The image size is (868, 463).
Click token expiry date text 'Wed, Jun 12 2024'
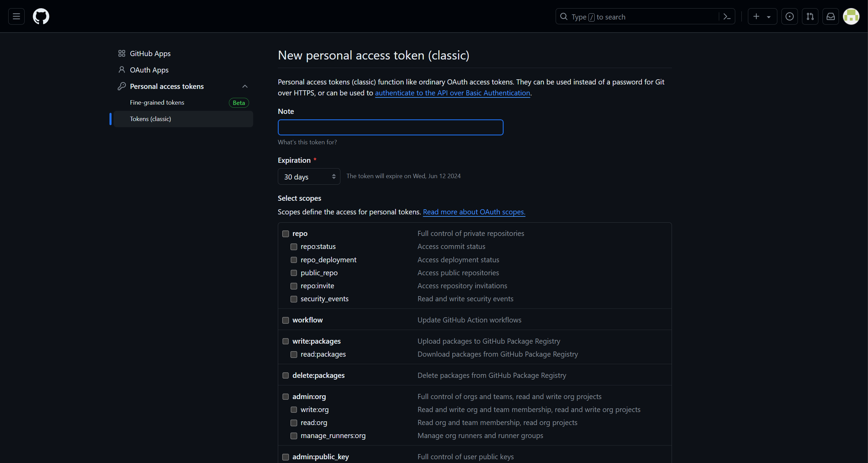pyautogui.click(x=437, y=176)
